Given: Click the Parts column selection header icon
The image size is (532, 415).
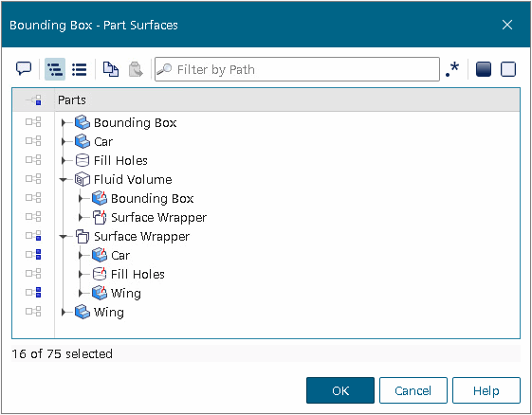Looking at the screenshot, I should [33, 100].
